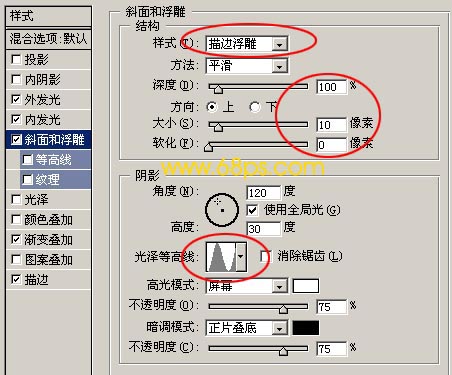Open the 高光模式 highlight mode dropdown

[x=247, y=286]
